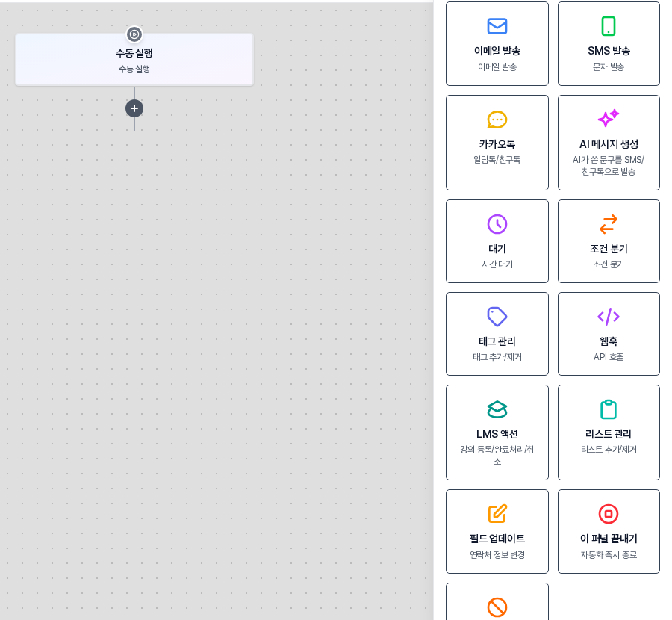Click the orange prohibited-circle icon
The width and height of the screenshot is (672, 620).
pos(497,607)
